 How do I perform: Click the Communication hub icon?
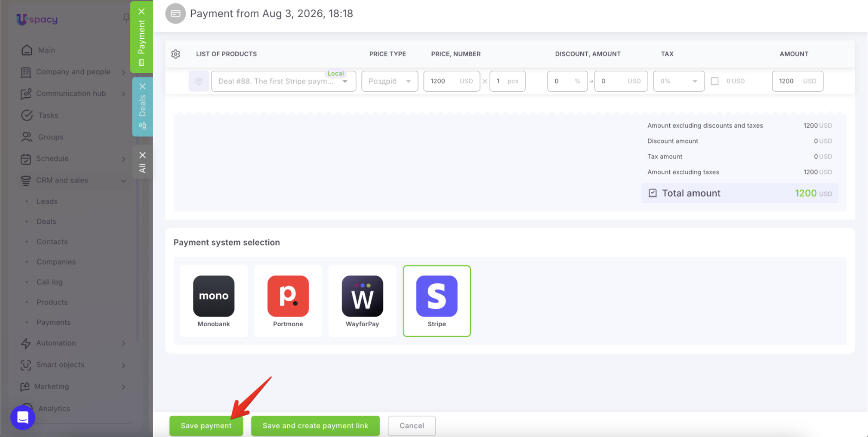(26, 94)
